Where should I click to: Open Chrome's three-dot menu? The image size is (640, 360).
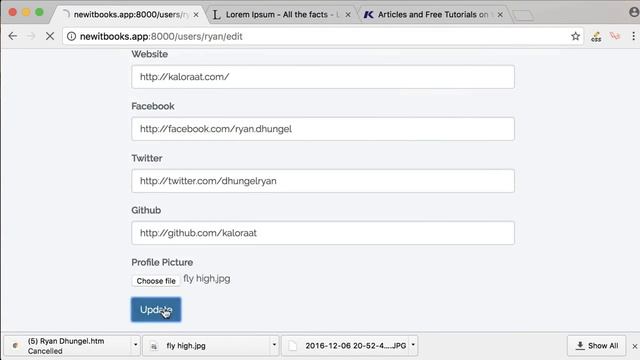633,36
